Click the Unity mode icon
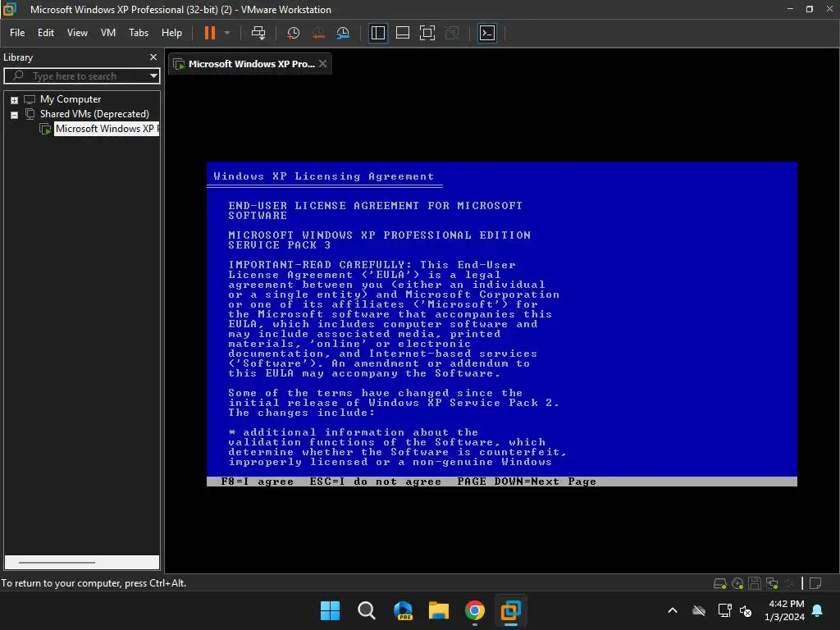 (x=452, y=33)
